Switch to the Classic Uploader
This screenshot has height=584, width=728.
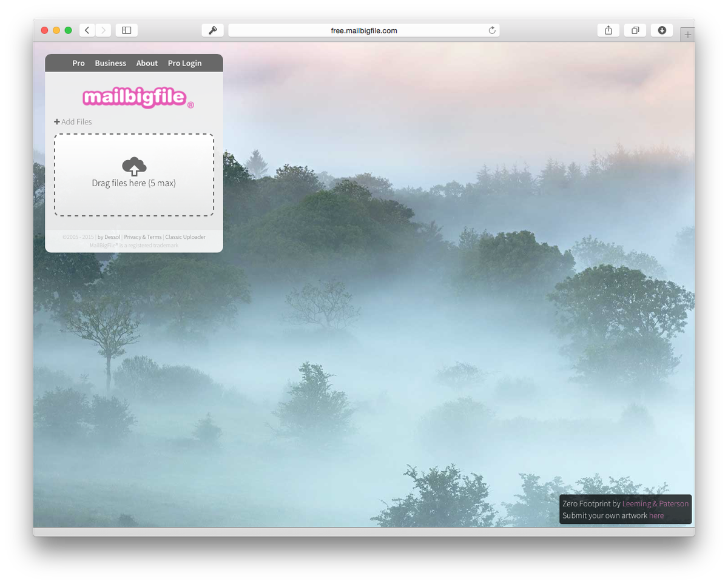186,237
